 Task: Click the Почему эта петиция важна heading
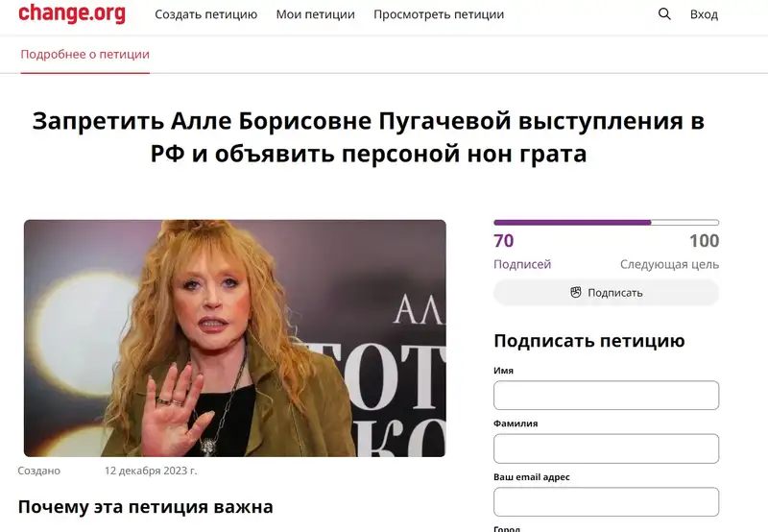pos(146,506)
